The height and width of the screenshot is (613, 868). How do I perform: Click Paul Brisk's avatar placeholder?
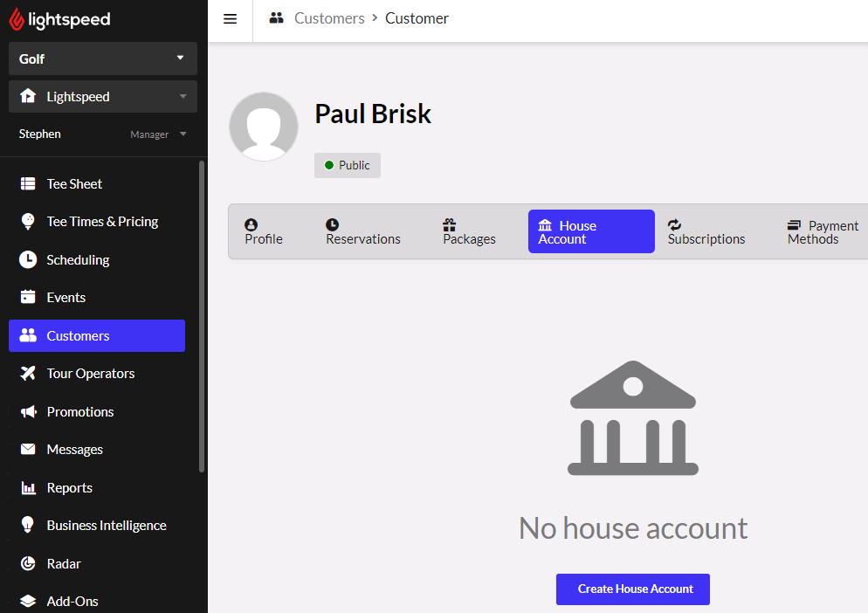(x=264, y=127)
